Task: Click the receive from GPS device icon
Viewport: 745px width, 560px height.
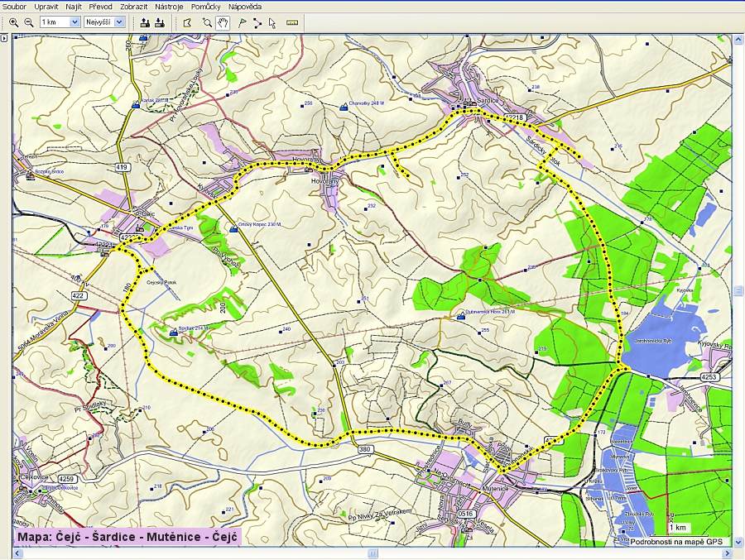Action: point(159,22)
